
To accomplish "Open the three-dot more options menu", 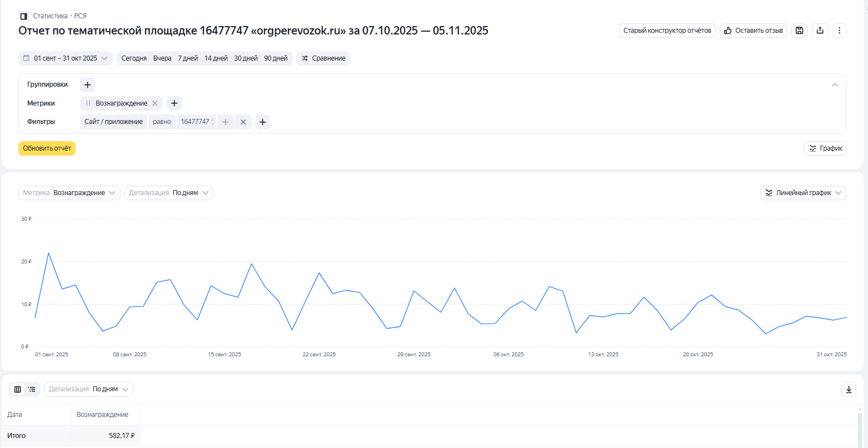I will 840,31.
